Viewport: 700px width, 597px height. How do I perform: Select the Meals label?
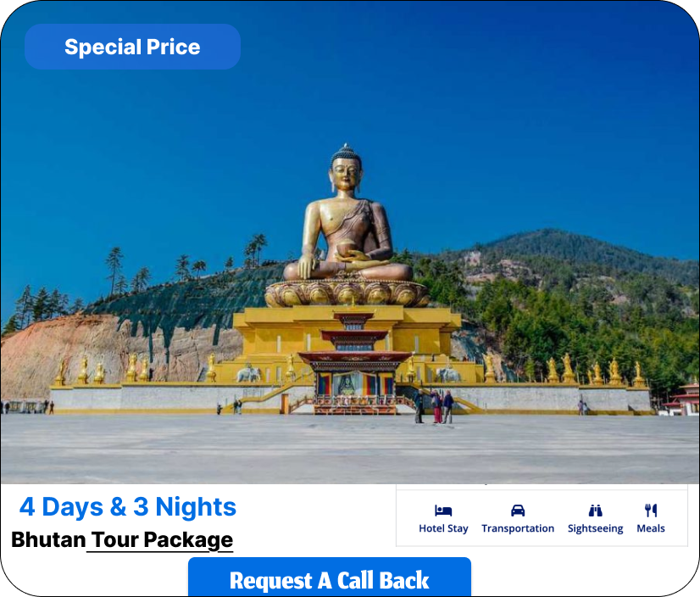coord(651,528)
